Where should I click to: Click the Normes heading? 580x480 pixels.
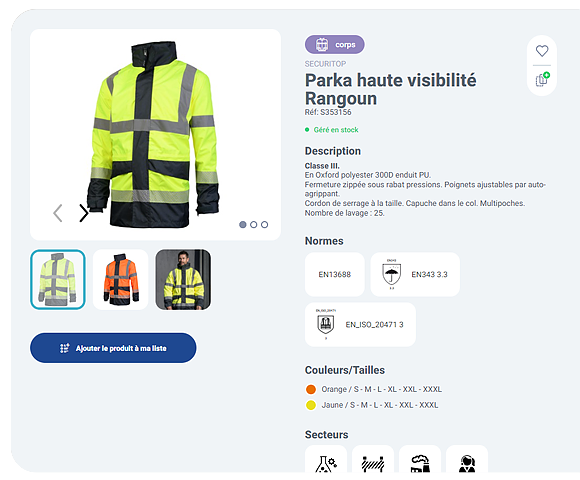pos(324,241)
